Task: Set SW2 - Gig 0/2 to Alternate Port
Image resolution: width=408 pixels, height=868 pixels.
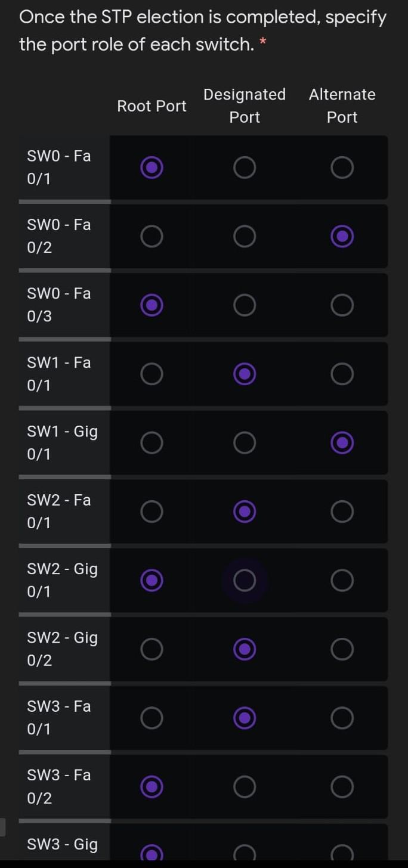Action: pyautogui.click(x=342, y=649)
